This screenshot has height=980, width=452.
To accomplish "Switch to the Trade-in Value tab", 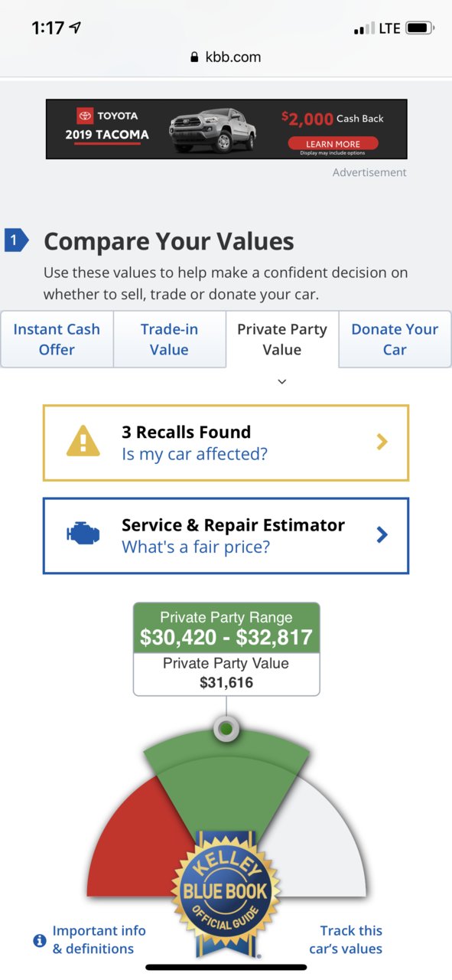I will click(169, 339).
